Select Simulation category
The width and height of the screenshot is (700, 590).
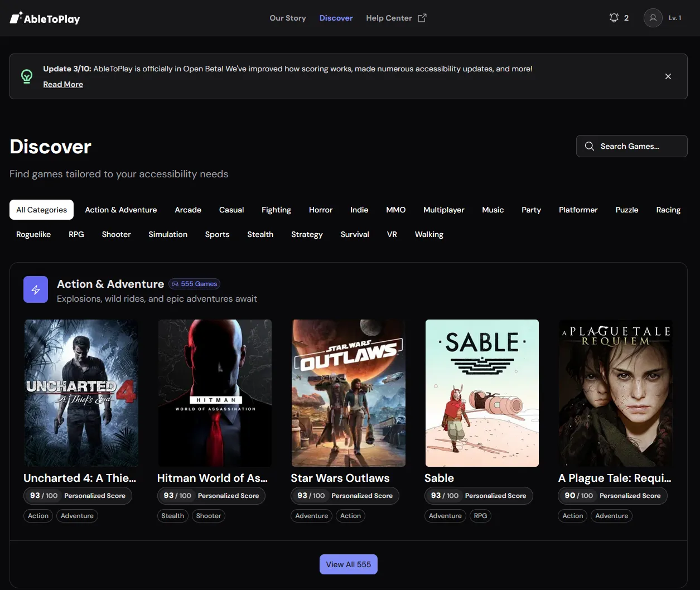(x=168, y=234)
